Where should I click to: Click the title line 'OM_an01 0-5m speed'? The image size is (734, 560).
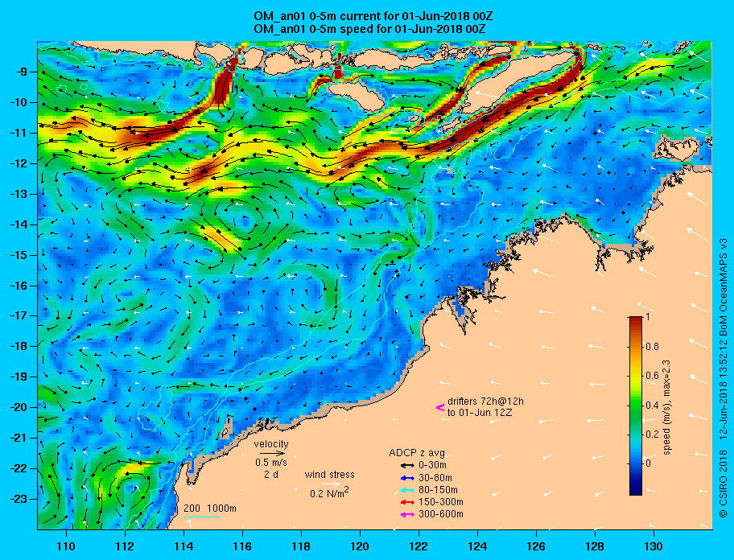click(369, 28)
